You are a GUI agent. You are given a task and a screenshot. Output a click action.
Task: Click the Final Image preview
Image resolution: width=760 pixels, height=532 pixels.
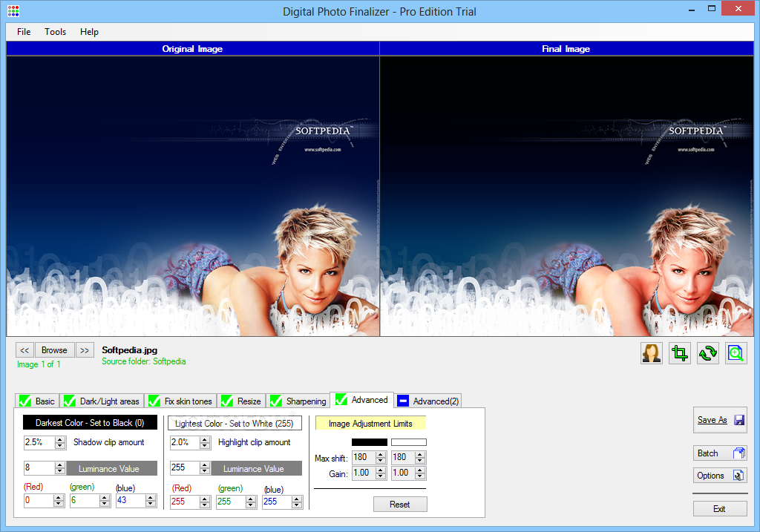click(566, 196)
